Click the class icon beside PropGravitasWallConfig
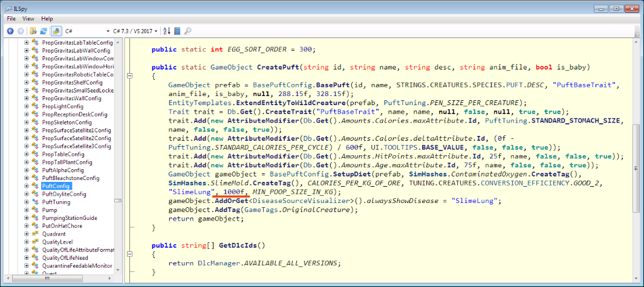This screenshot has width=644, height=287. (x=36, y=98)
